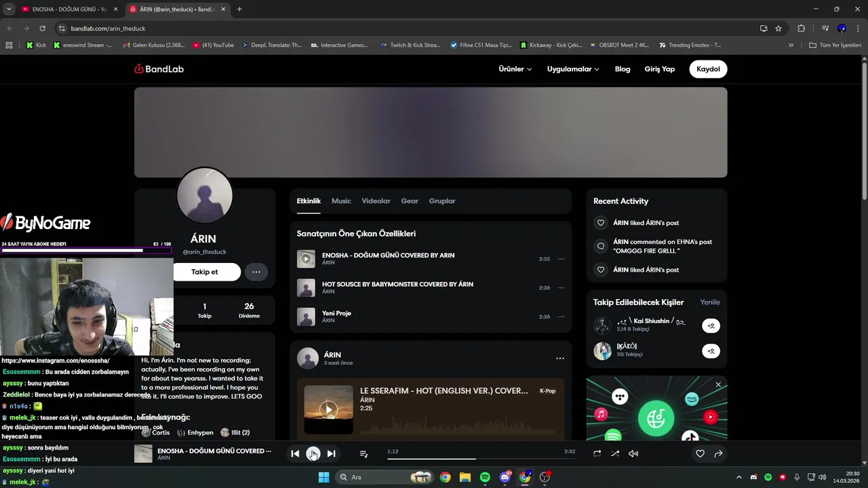868x488 pixels.
Task: Reload the page
Action: tap(42, 28)
